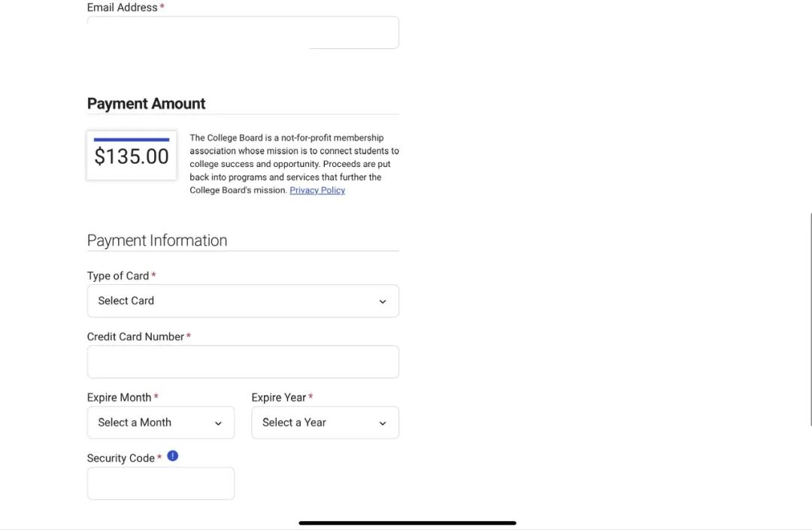Click the chevron arrow in Select Card

[x=382, y=301]
